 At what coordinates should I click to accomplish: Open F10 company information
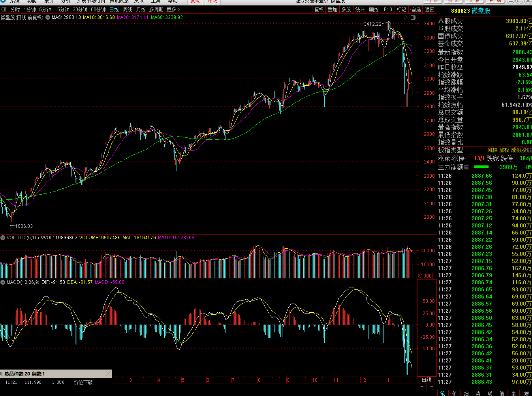(388, 9)
